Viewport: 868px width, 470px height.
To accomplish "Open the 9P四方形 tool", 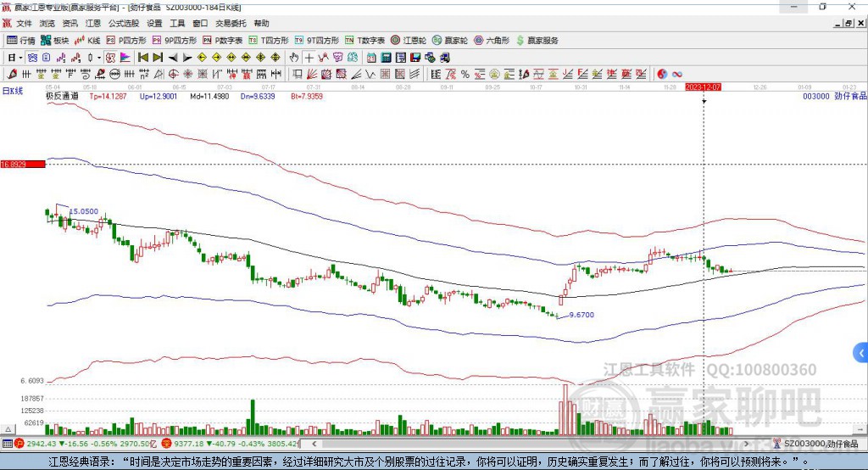I will coord(175,41).
